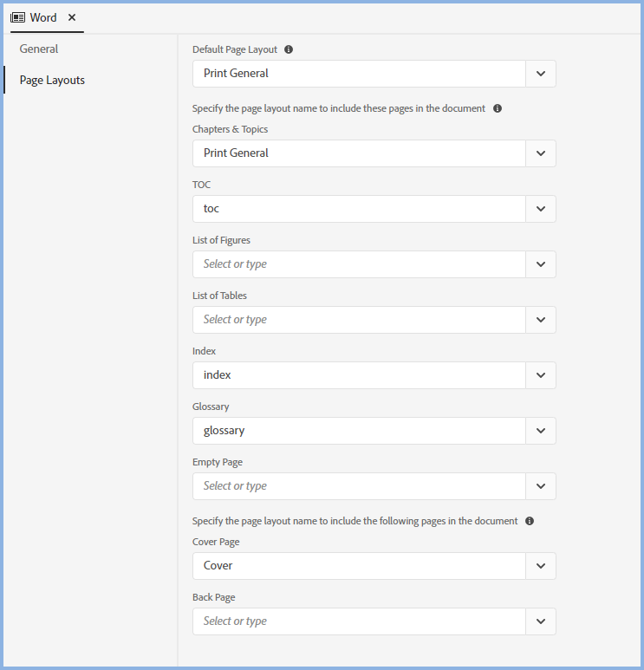Open the Empty Page dropdown arrow

[x=541, y=486]
